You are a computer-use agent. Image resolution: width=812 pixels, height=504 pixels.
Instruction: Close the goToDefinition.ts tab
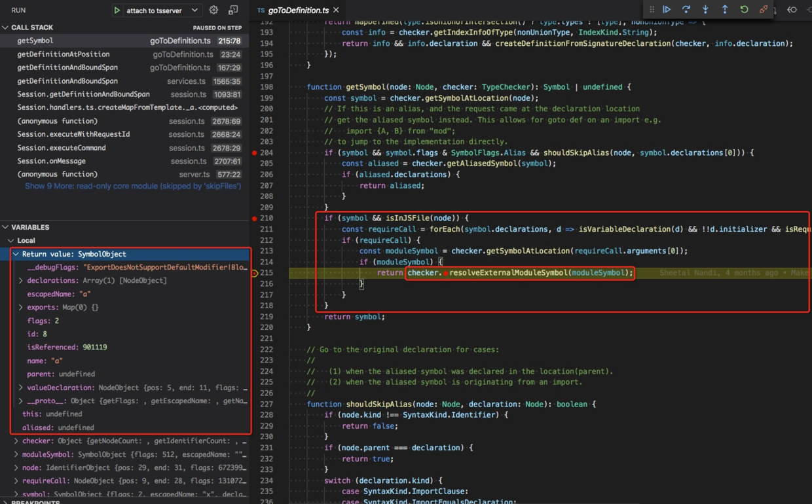tap(336, 10)
